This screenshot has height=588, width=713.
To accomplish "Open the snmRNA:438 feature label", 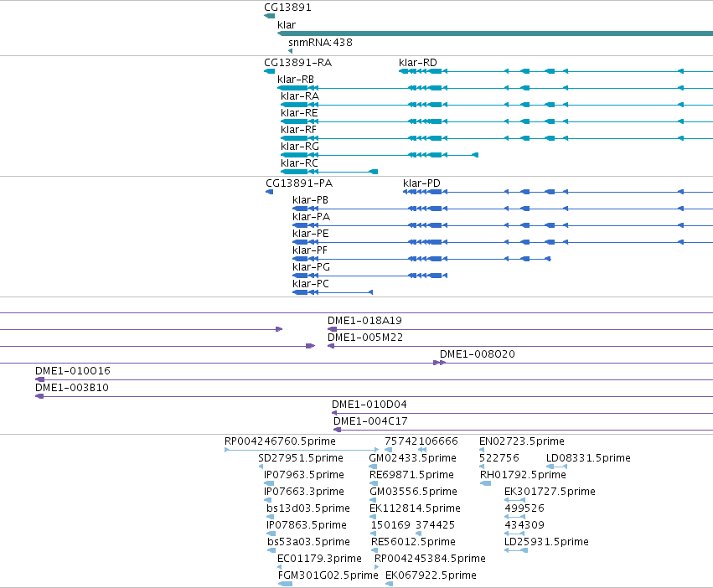I will pyautogui.click(x=320, y=42).
